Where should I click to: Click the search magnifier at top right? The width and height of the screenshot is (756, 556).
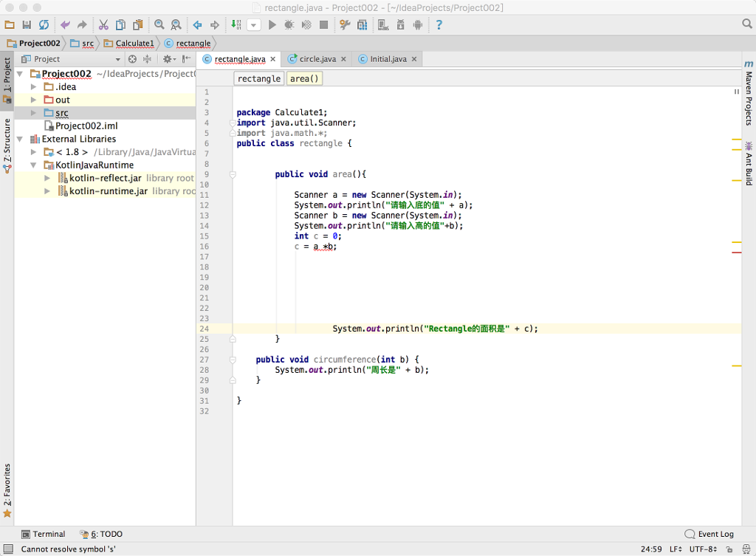click(x=746, y=24)
